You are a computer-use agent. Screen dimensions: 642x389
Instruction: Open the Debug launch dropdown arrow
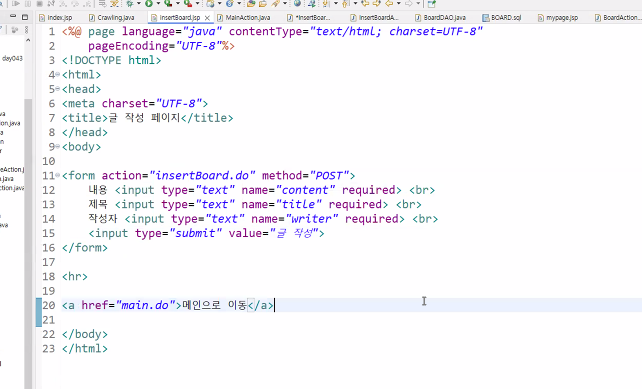point(139,4)
